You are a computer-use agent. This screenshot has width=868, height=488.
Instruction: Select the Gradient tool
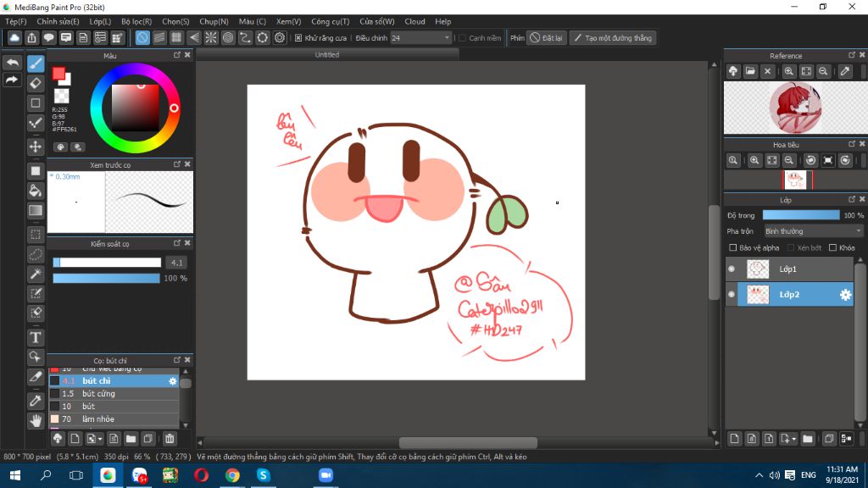(36, 210)
